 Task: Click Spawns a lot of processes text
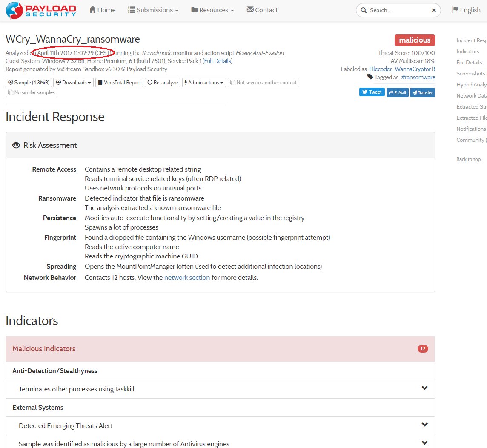pyautogui.click(x=121, y=227)
